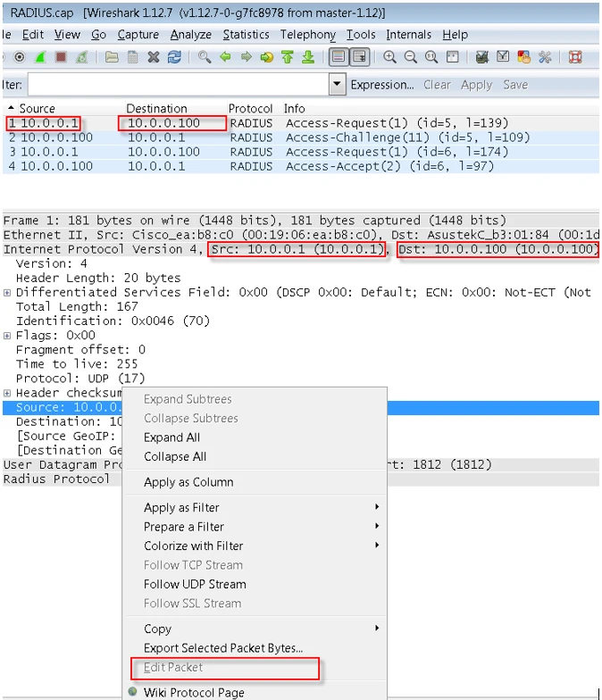Expand the Differentiated Services Field tree
Viewport: 602px width, 700px height.
[7, 293]
